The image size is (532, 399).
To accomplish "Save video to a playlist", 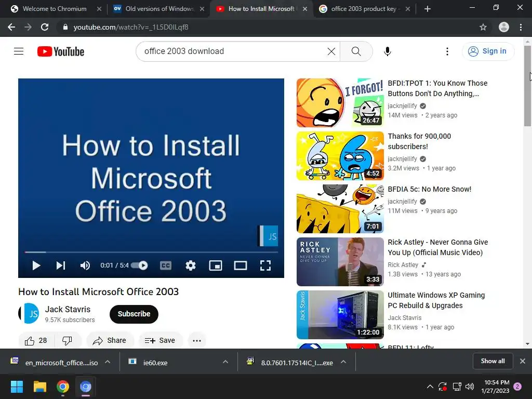I will click(x=160, y=340).
